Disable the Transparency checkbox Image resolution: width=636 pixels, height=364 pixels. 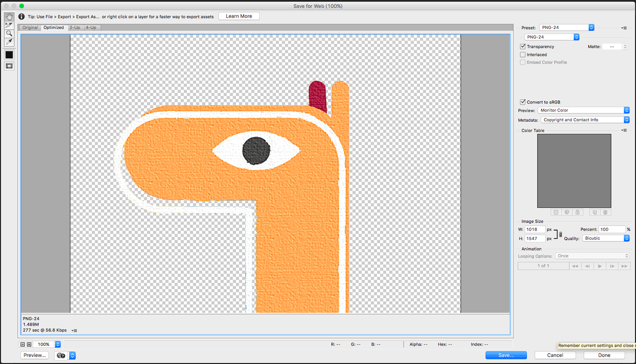click(x=523, y=47)
